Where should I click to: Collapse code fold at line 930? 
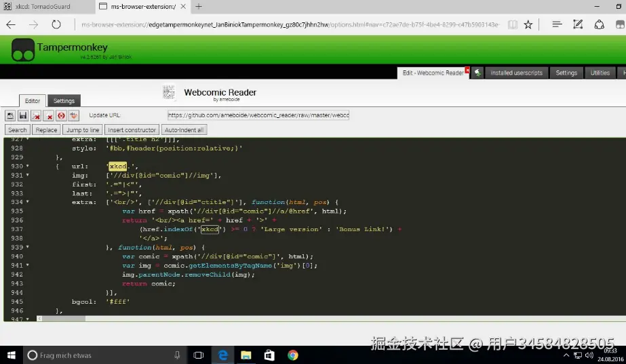click(28, 166)
